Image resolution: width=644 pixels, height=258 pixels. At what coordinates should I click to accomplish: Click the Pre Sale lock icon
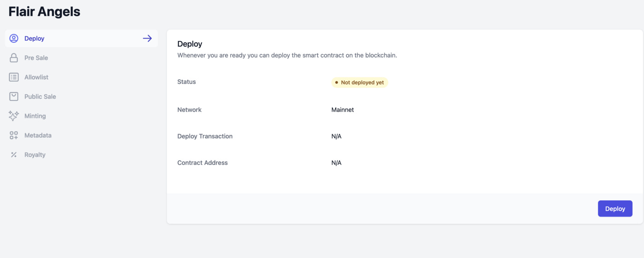(14, 58)
